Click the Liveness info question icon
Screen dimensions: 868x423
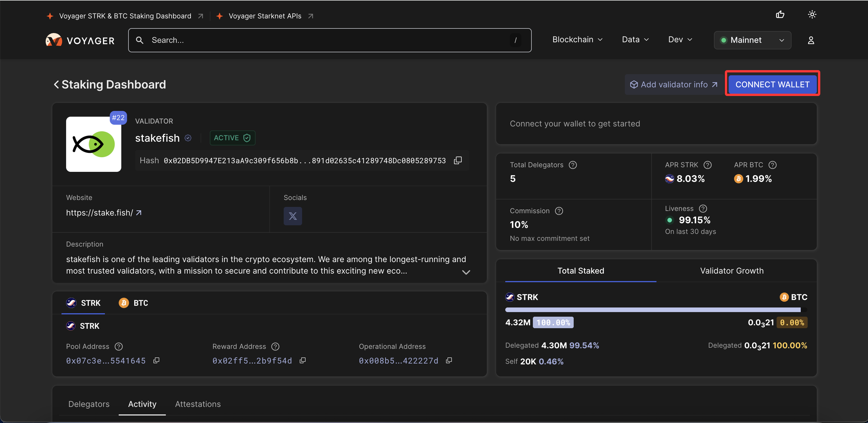pos(702,208)
